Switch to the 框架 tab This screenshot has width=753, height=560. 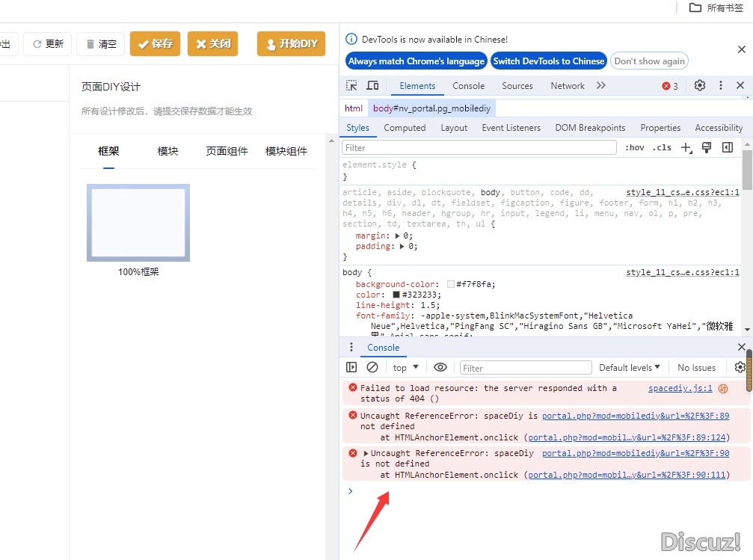click(x=108, y=151)
